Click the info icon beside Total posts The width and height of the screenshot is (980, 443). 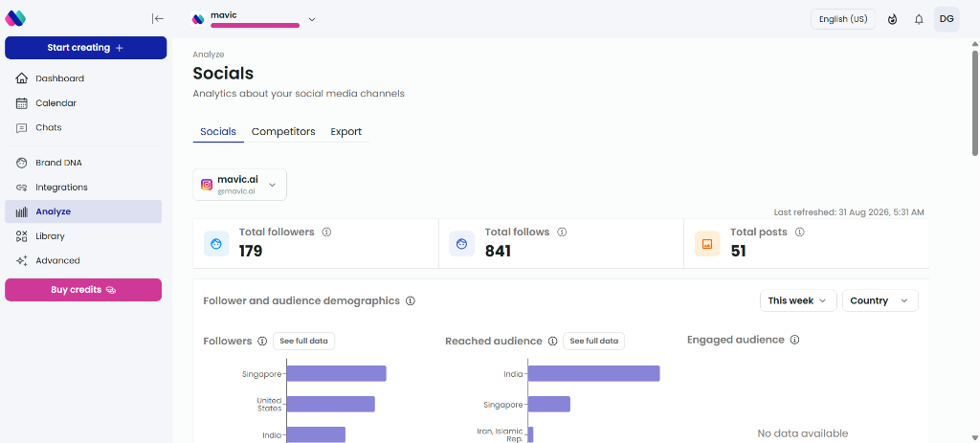tap(799, 232)
